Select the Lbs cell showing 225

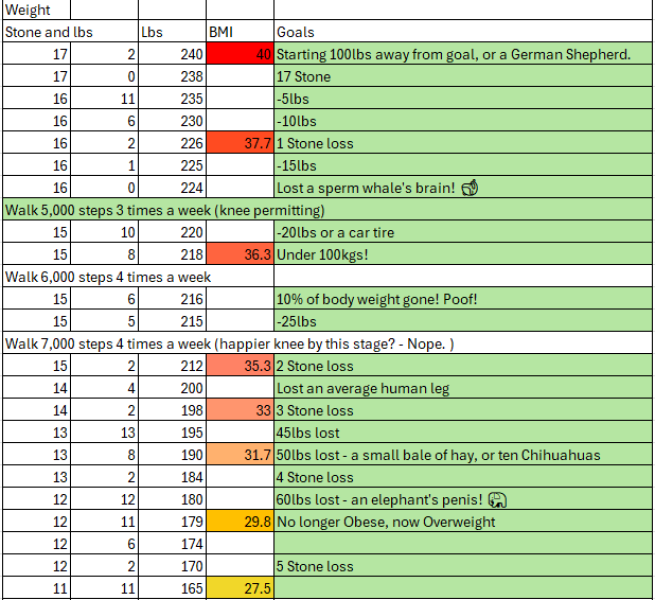click(x=172, y=165)
